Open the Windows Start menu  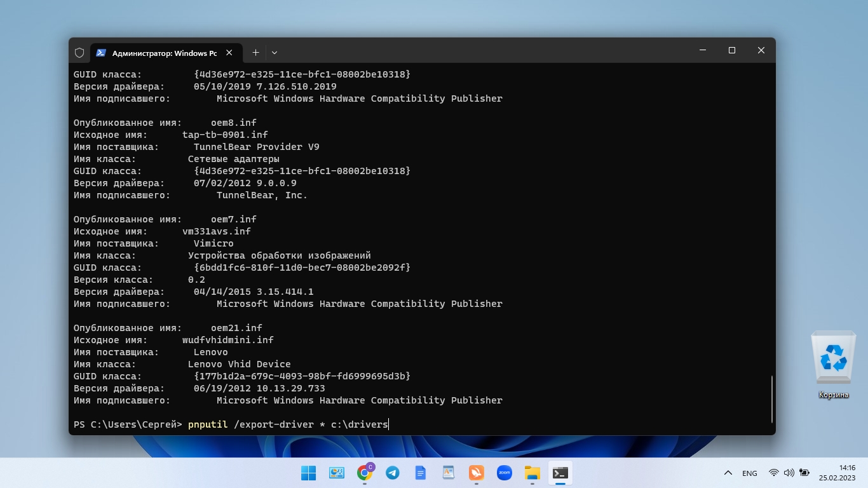pyautogui.click(x=308, y=473)
